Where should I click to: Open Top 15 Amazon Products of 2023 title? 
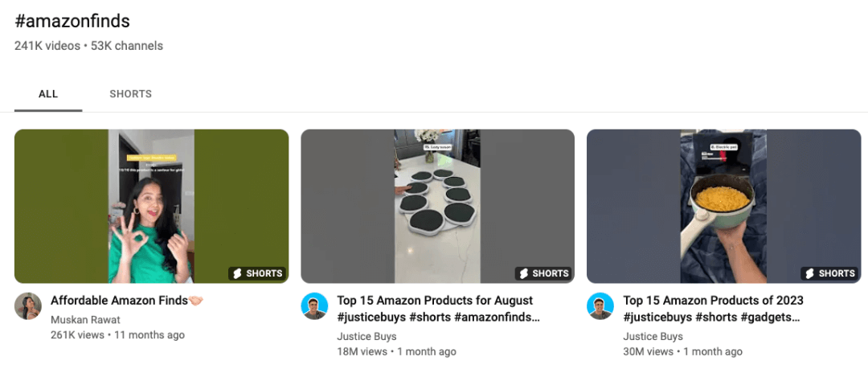tap(713, 309)
